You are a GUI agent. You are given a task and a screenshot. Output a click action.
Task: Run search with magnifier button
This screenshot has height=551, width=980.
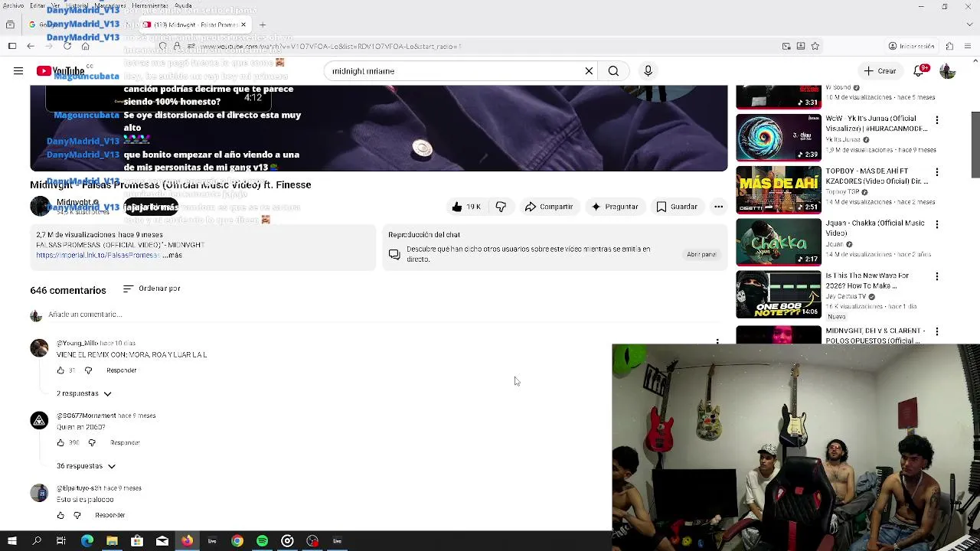[x=613, y=71]
